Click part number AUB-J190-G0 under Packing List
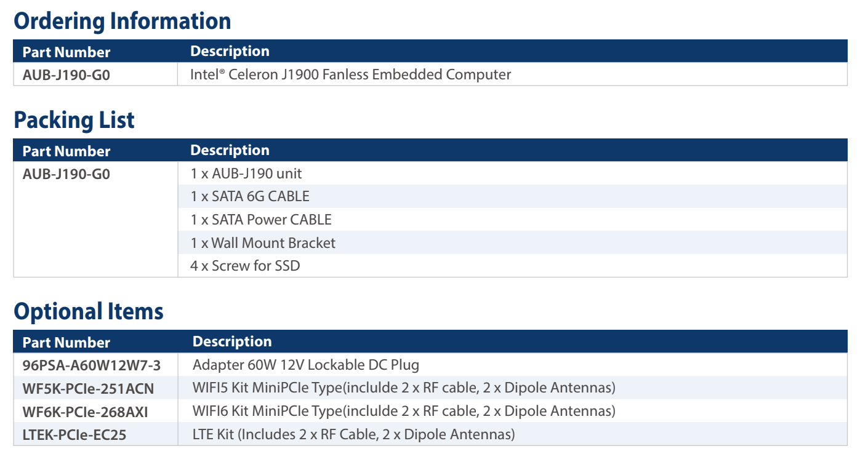This screenshot has width=868, height=470. pos(66,174)
